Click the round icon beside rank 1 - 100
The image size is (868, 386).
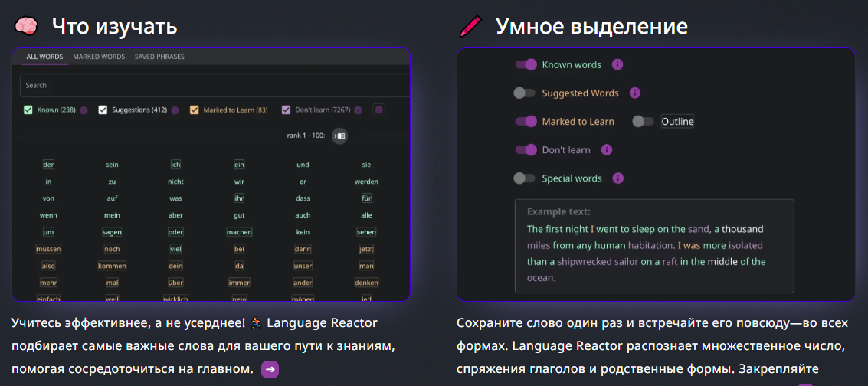tap(339, 136)
